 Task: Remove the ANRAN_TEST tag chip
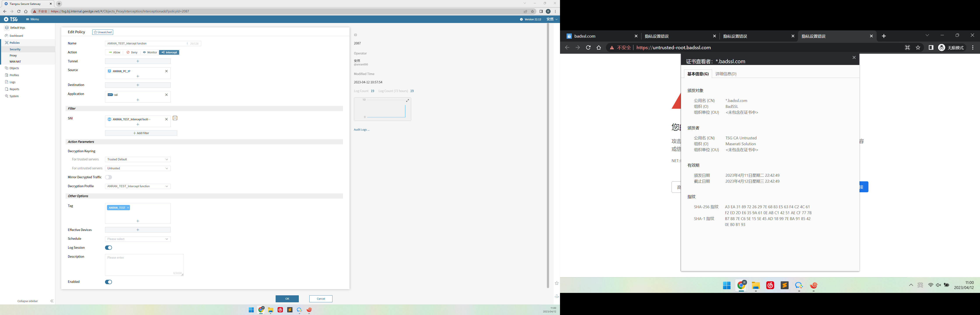point(128,208)
